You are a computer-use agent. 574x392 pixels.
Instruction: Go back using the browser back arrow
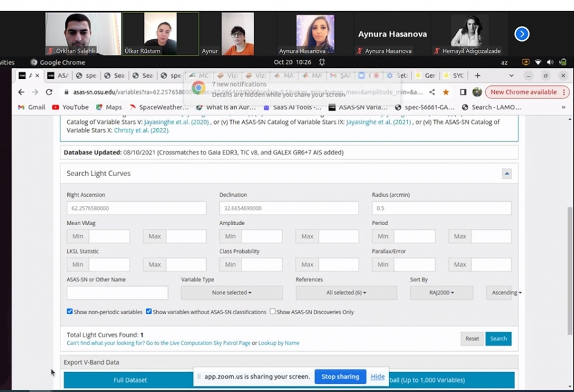tap(21, 92)
